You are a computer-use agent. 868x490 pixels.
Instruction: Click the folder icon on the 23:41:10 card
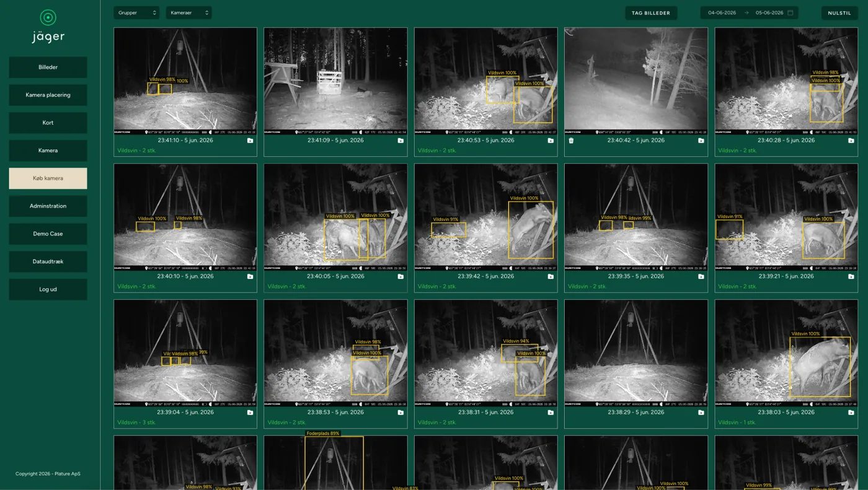pos(250,141)
